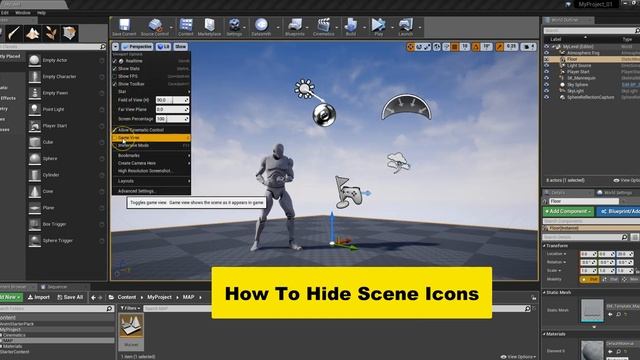Click the Build toolbar icon
The width and height of the screenshot is (640, 360).
(x=351, y=25)
